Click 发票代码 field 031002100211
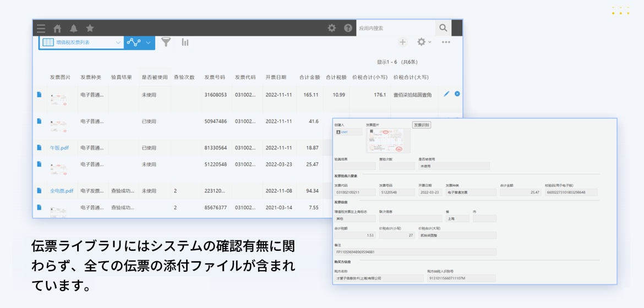The height and width of the screenshot is (308, 644). [355, 192]
